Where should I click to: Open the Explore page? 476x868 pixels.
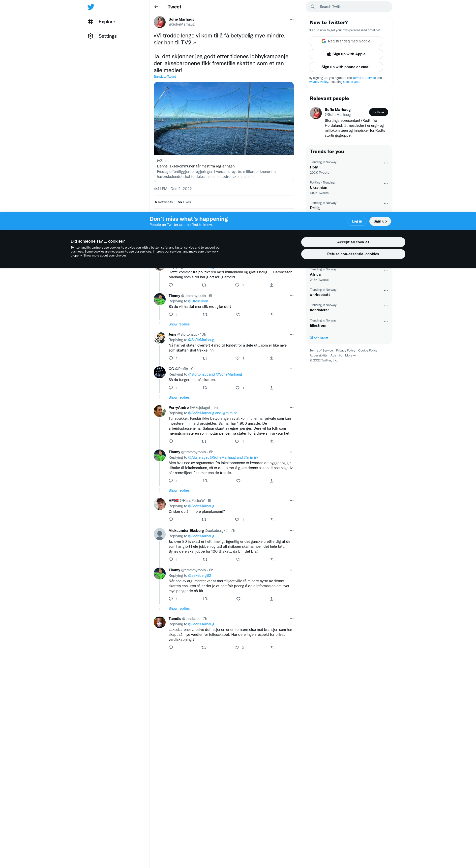coord(101,22)
